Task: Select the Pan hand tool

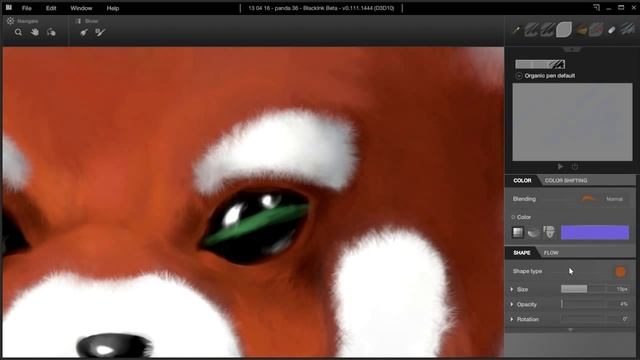Action: [35, 32]
